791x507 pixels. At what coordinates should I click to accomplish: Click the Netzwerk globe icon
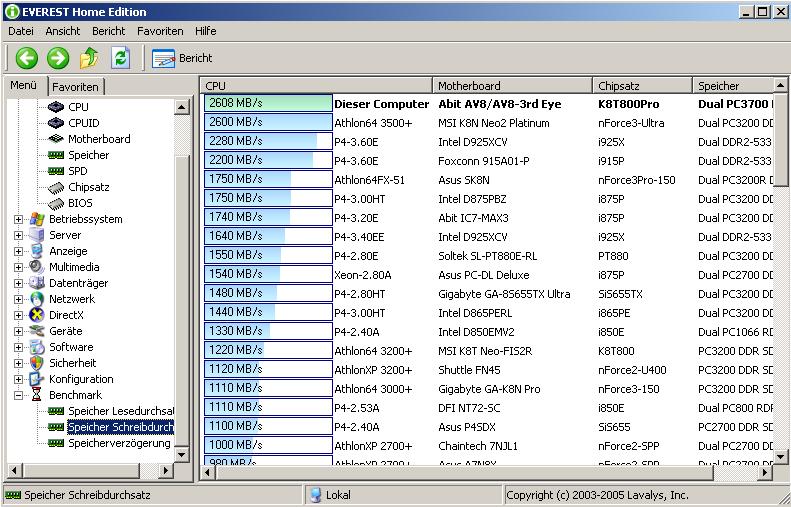click(x=36, y=299)
